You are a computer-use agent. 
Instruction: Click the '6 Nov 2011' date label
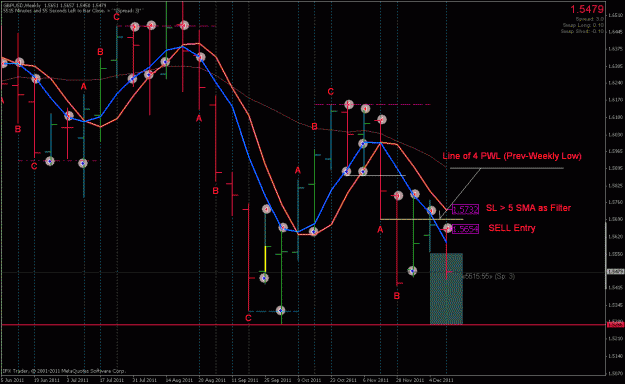pyautogui.click(x=375, y=380)
